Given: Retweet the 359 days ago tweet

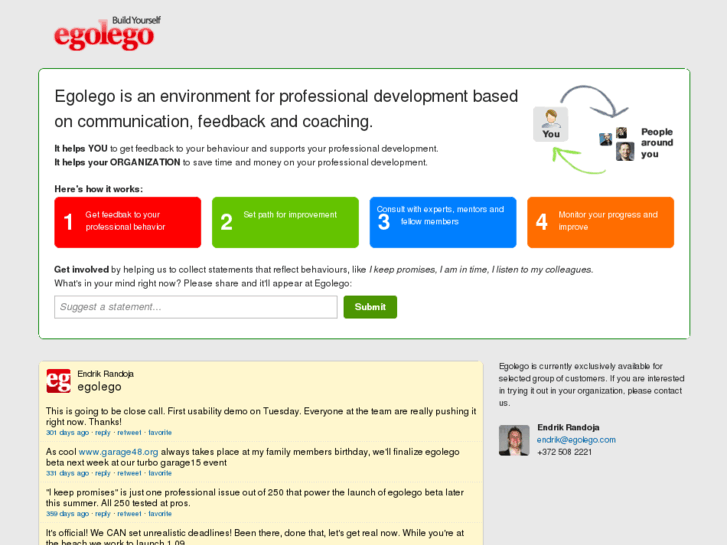Looking at the screenshot, I should point(129,514).
